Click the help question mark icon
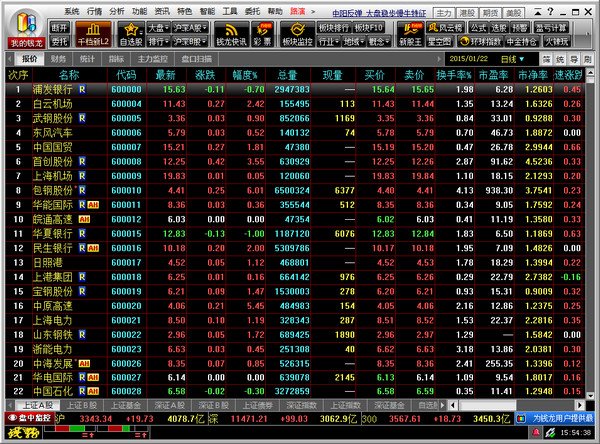 [x=550, y=11]
